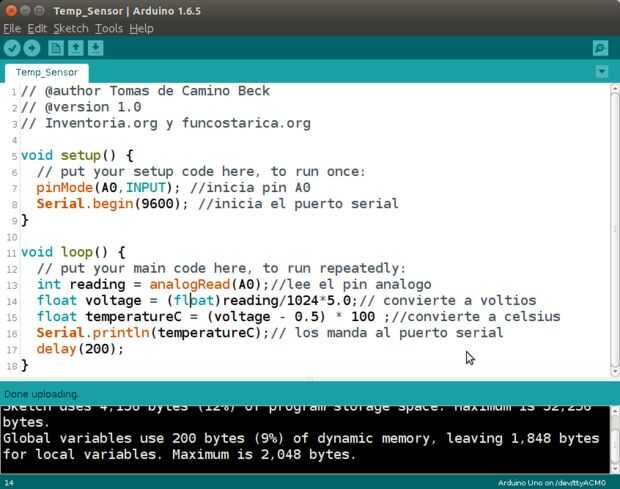Click the code editor vertical scrollbar

(x=615, y=229)
